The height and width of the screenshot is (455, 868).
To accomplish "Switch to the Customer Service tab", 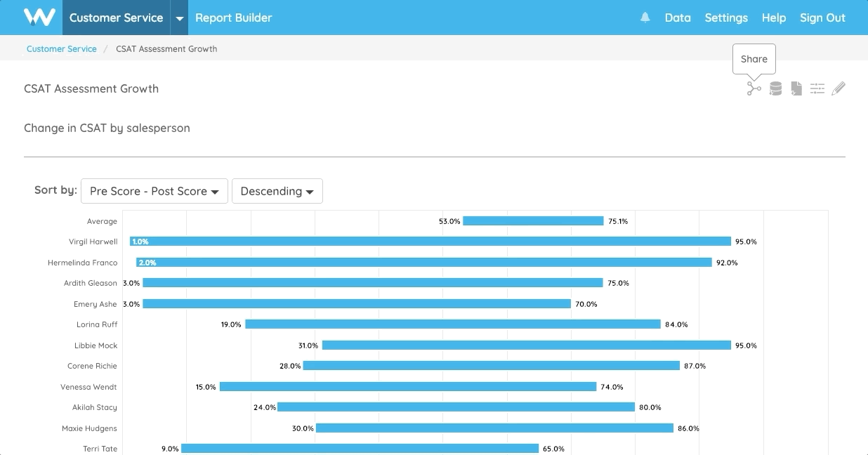I will (x=116, y=18).
